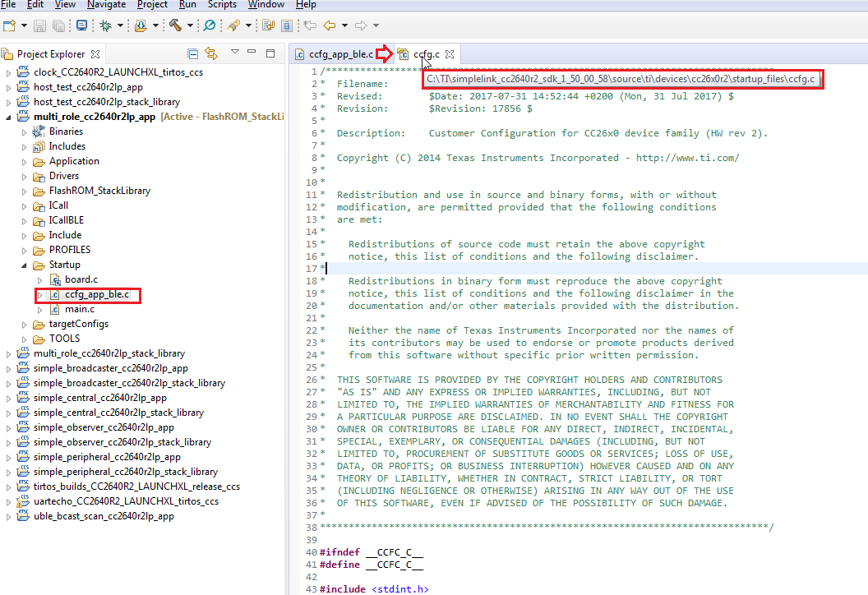The width and height of the screenshot is (868, 595).
Task: Select uble_bcast_scan_cc2640r2lp_app project
Action: [x=104, y=516]
